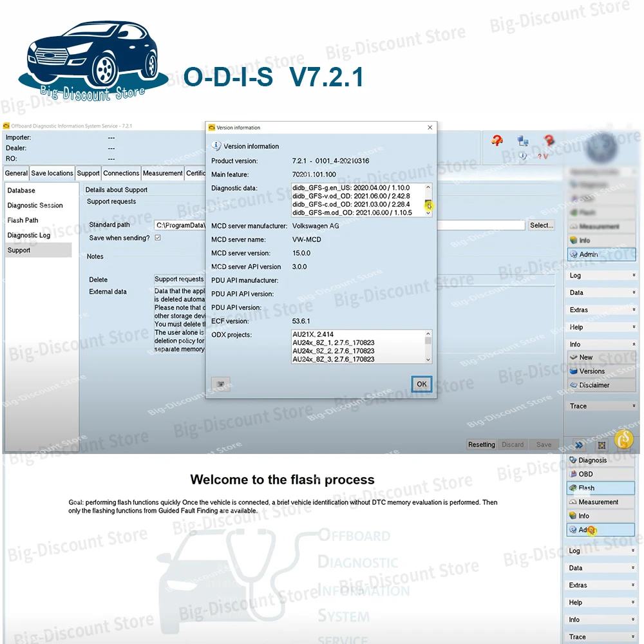Select 'didb_GFS-g.en_US: 2020.04.00' row
Screen dimensions: 644x644
pyautogui.click(x=351, y=187)
